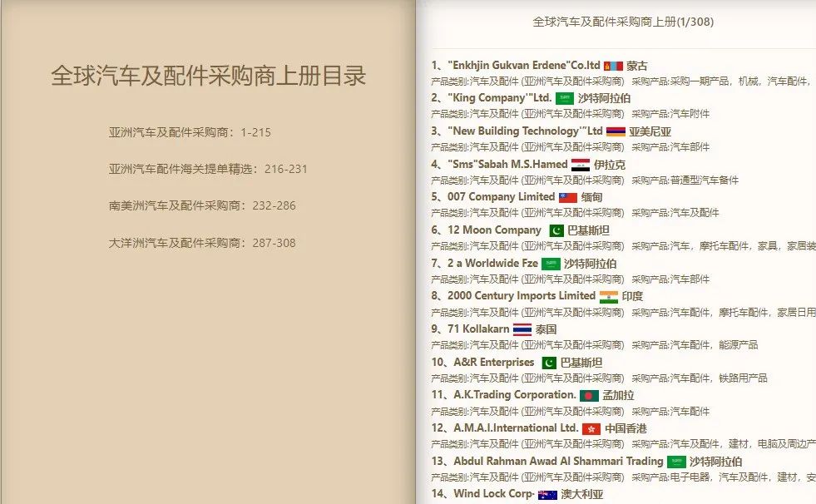Click the Pakistan flag next to A&R Enterprises
The image size is (816, 504).
click(549, 363)
